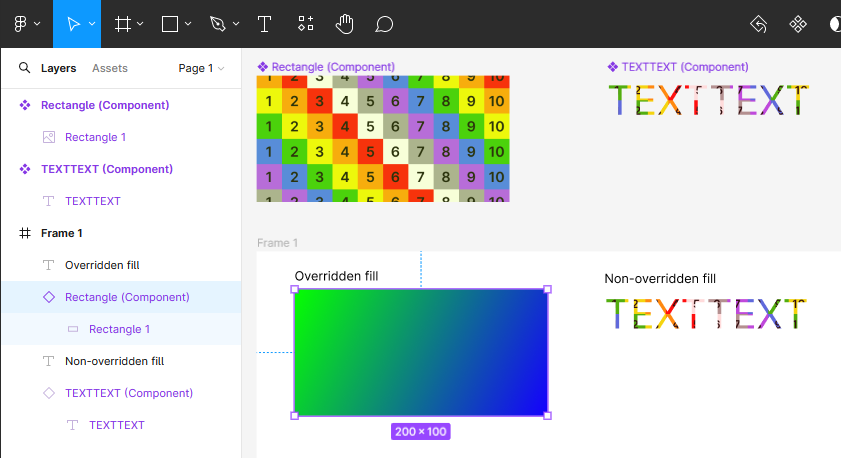This screenshot has height=458, width=841.
Task: Switch to the Layers tab
Action: point(58,68)
